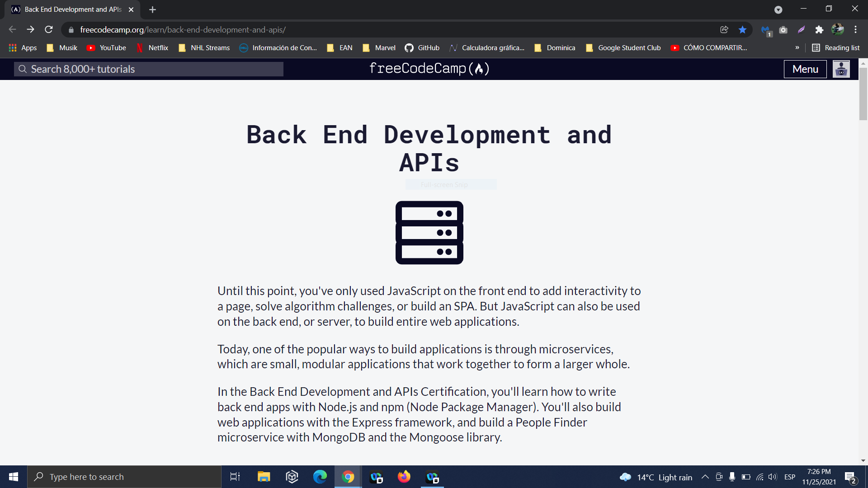Screen dimensions: 868x488
Task: Open the Calculadora gráfica bookmark
Action: click(x=487, y=47)
